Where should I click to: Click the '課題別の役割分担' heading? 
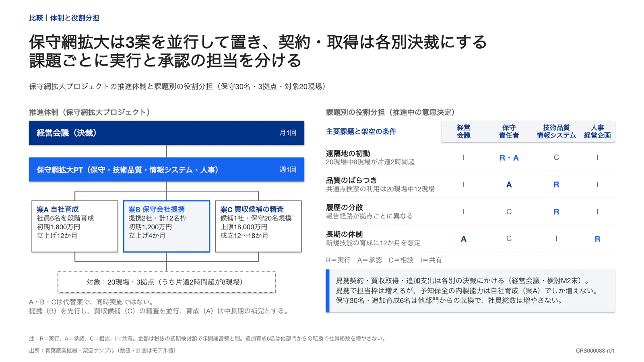pos(392,112)
